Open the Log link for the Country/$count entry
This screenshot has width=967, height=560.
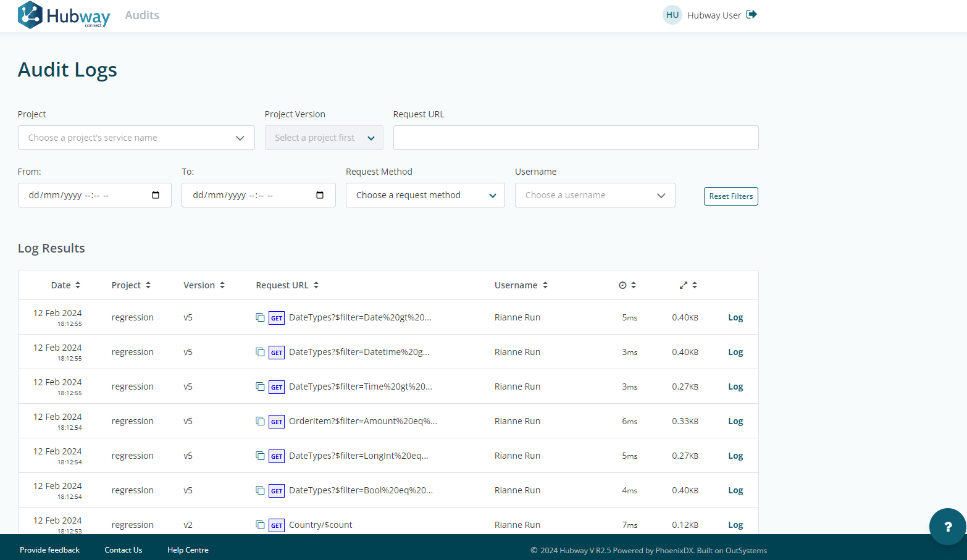click(735, 524)
